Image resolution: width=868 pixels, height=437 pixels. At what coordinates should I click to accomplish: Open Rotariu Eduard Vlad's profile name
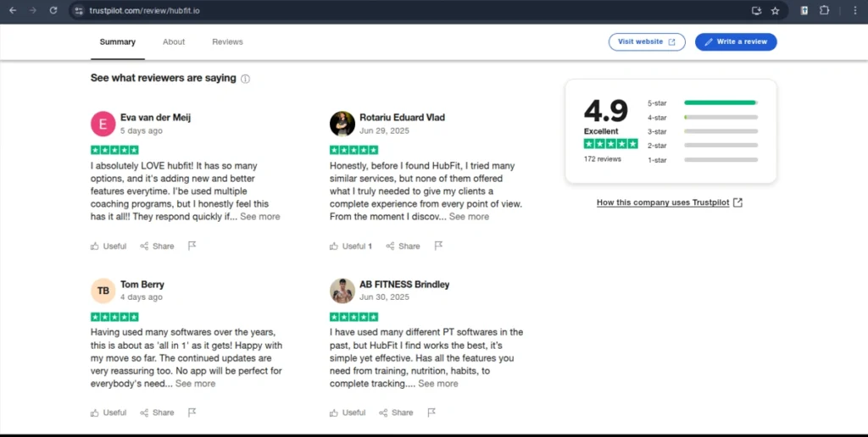(x=402, y=117)
